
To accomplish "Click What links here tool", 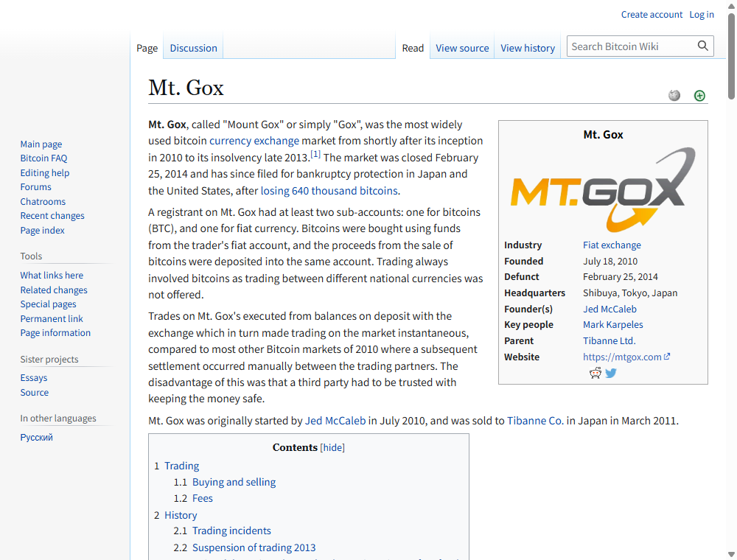I will click(52, 276).
